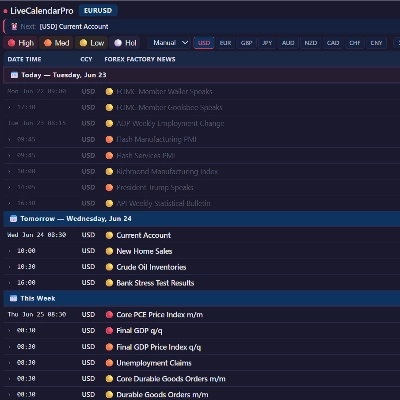Select the President Trump Speaks event
The image size is (400, 400).
pyautogui.click(x=155, y=188)
